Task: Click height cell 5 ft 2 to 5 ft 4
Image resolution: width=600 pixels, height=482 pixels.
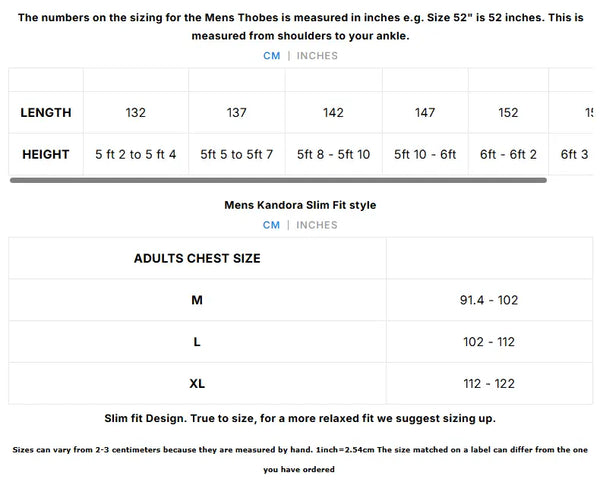Action: point(136,155)
